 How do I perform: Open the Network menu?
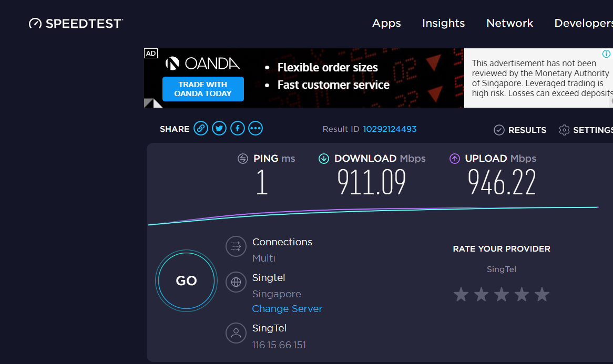[510, 24]
